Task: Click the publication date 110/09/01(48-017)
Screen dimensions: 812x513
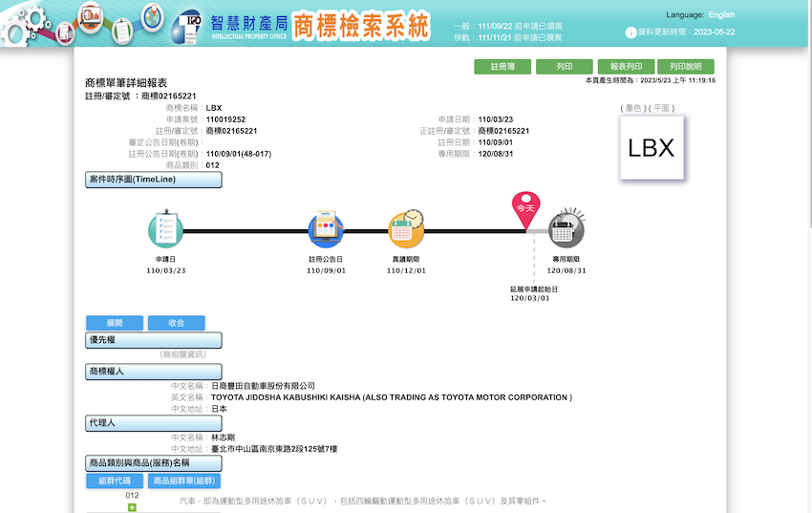Action: [x=239, y=154]
